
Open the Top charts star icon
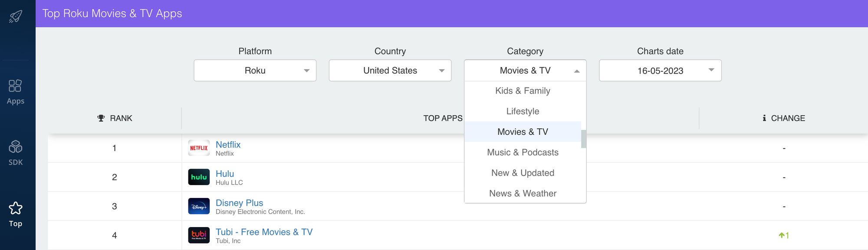point(16,208)
